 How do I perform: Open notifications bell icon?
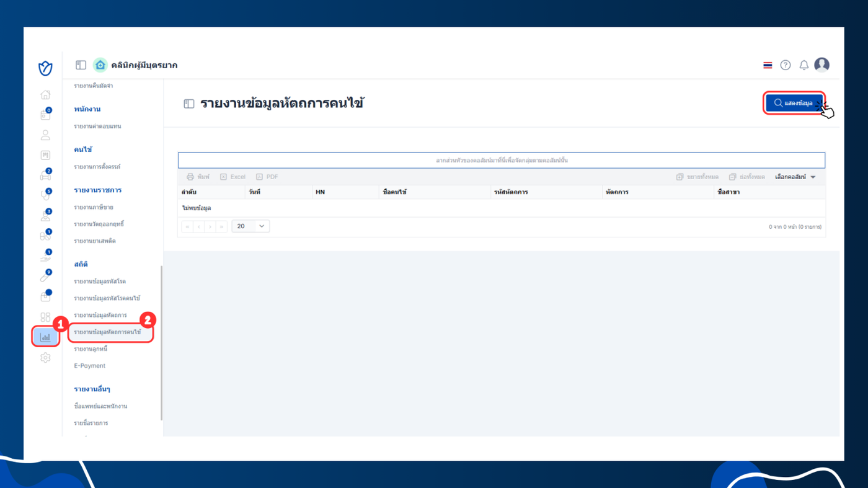[804, 65]
